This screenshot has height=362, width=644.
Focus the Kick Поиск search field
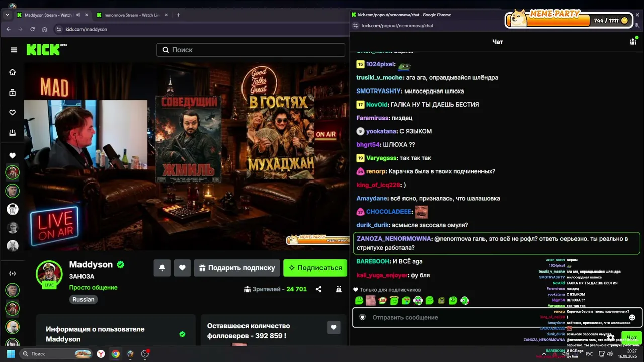click(251, 50)
